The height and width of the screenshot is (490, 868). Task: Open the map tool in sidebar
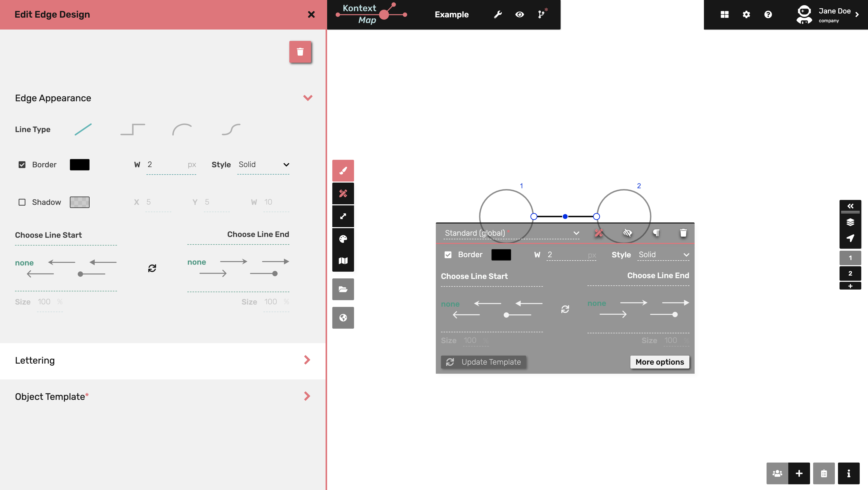pyautogui.click(x=343, y=261)
